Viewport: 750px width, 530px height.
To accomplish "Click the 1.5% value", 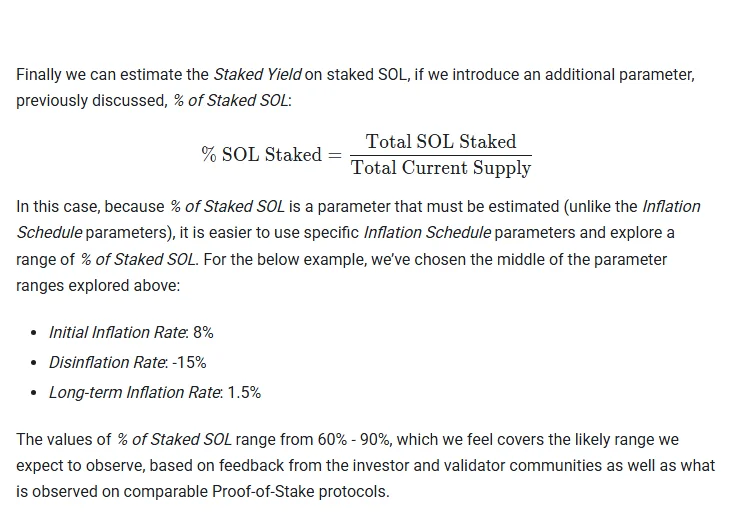I will pos(244,393).
